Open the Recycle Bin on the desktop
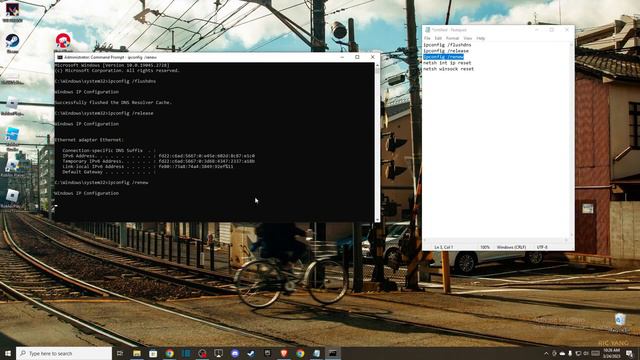640x360 pixels. tap(620, 322)
